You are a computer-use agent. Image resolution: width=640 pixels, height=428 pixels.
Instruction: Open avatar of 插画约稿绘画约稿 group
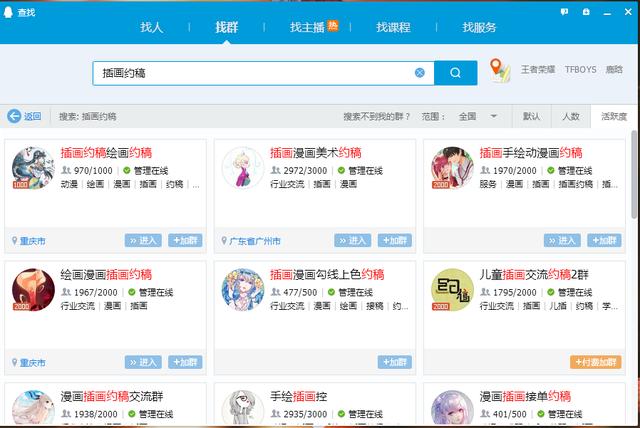(x=33, y=168)
